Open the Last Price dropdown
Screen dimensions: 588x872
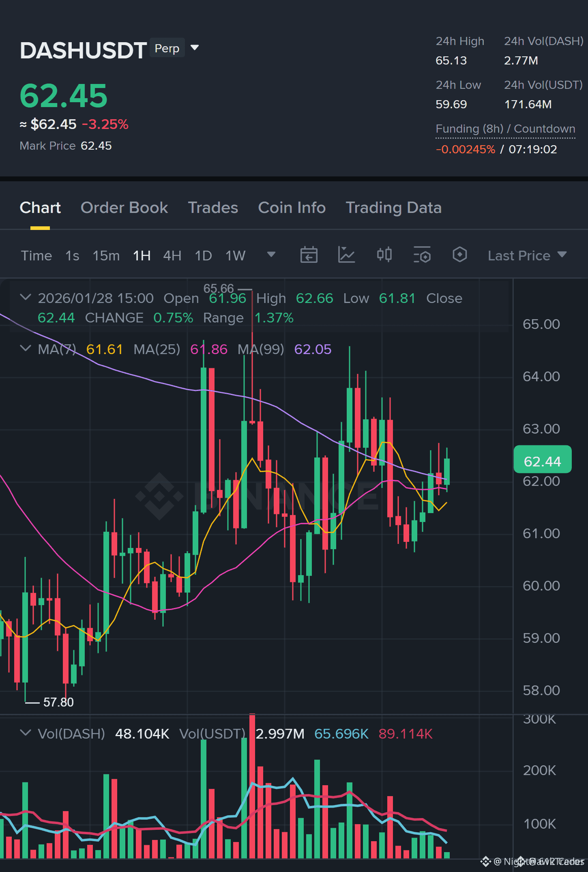[x=527, y=256]
